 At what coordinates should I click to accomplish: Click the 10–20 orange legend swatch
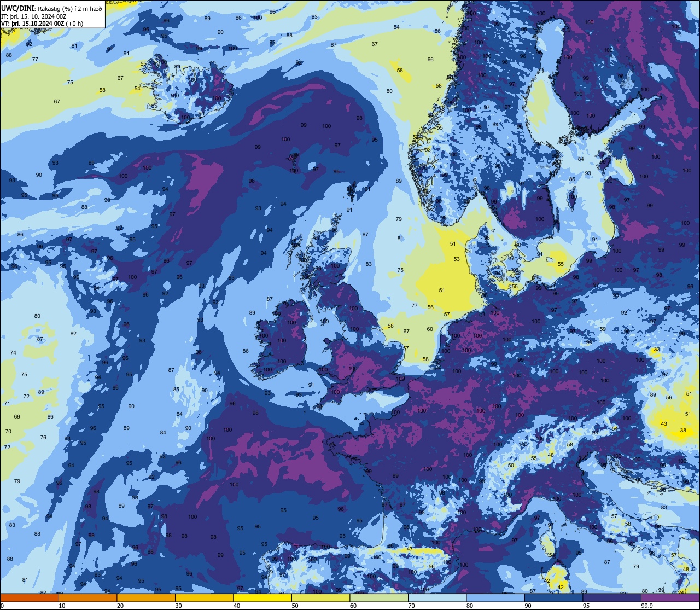pos(87,597)
